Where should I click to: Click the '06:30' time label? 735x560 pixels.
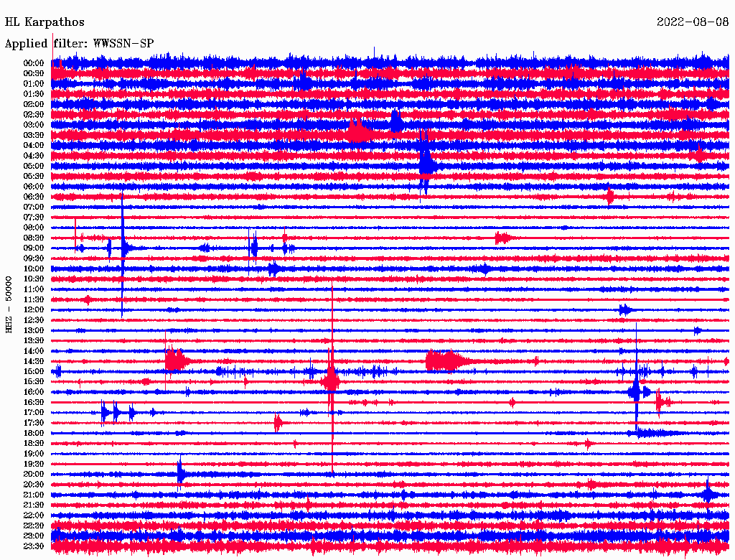34,197
